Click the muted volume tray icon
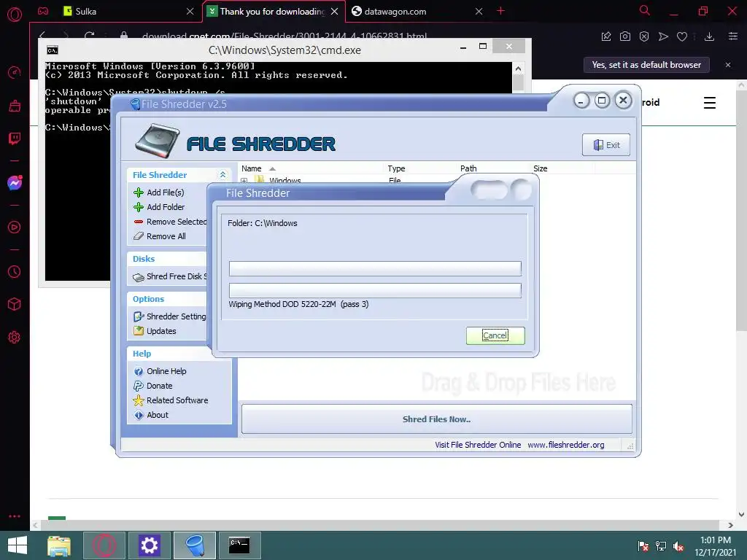 (x=678, y=546)
